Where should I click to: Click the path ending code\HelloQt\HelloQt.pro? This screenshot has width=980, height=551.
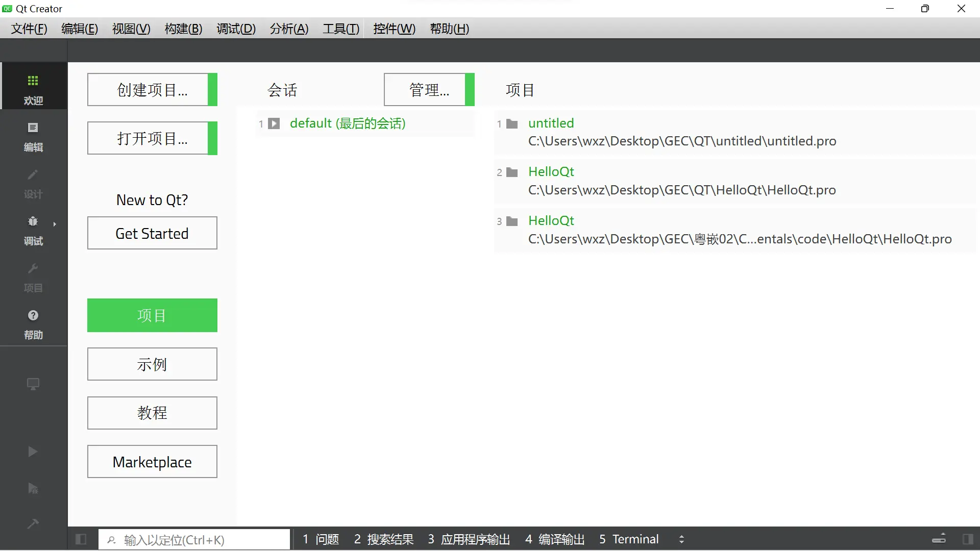pyautogui.click(x=740, y=239)
